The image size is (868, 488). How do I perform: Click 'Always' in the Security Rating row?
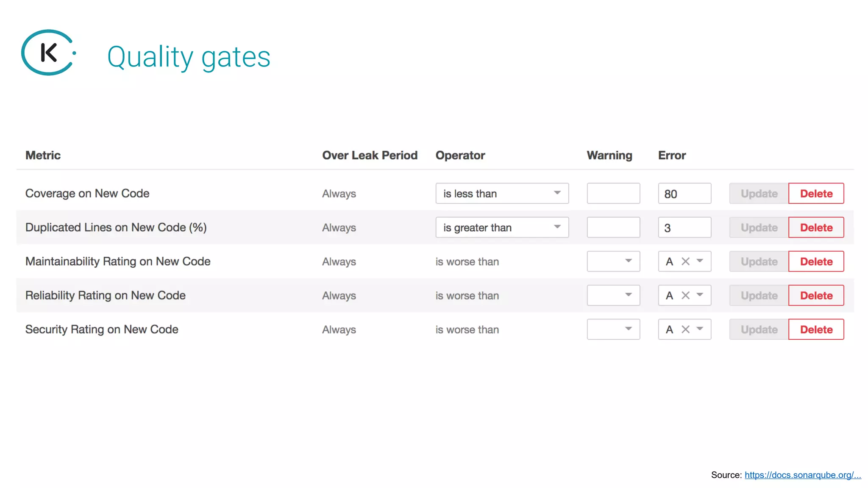339,330
